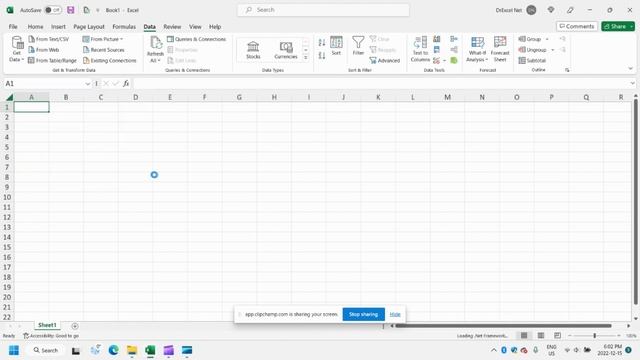Expand the formula bar
This screenshot has height=360, width=640.
click(632, 83)
